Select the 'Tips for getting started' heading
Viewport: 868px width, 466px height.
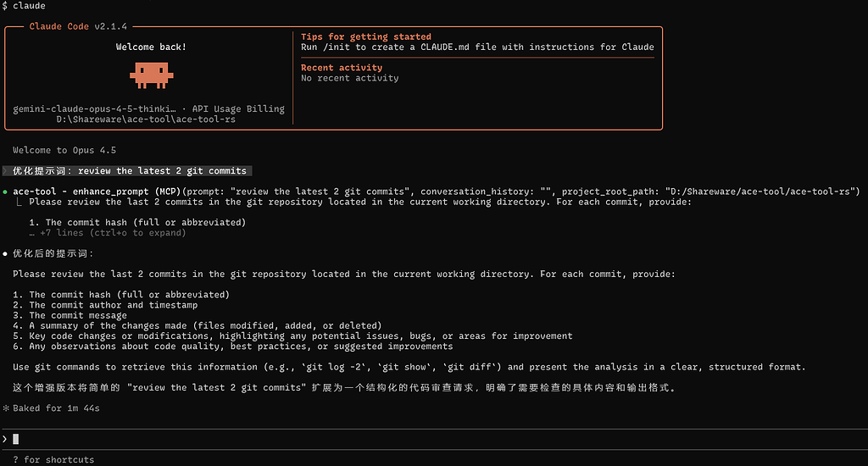(x=366, y=36)
